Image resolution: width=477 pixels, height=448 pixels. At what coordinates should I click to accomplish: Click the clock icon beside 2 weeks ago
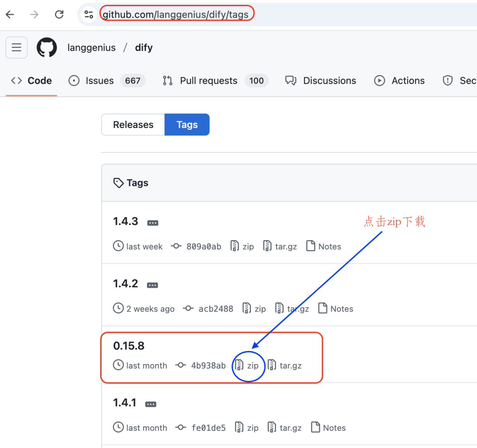(x=118, y=308)
